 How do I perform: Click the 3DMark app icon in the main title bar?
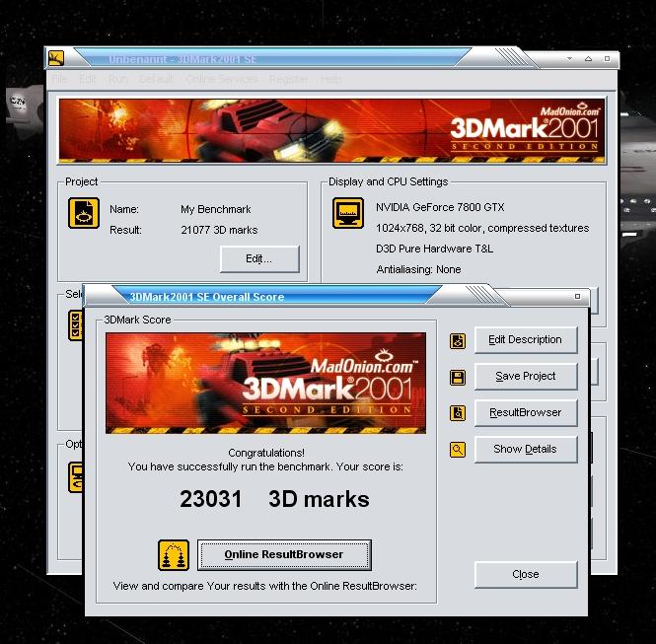point(56,58)
